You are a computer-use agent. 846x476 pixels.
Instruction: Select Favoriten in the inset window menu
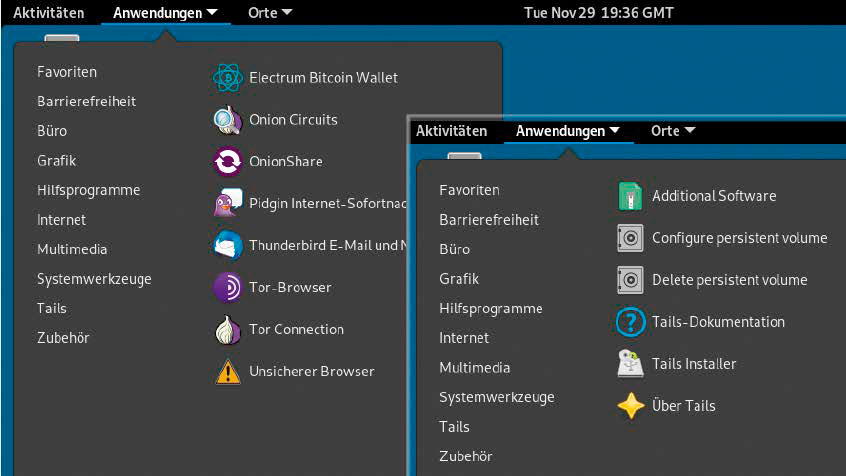(x=469, y=190)
